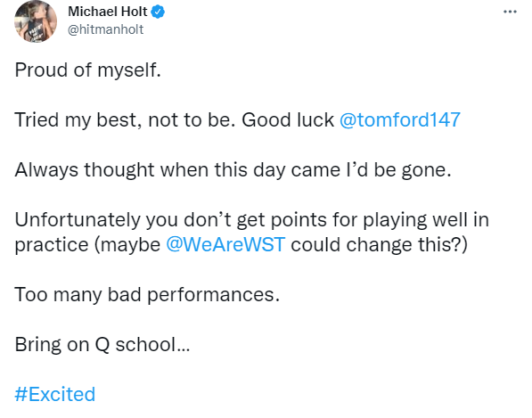Click the blue verified badge icon
Screen dimensions: 532x418
click(158, 12)
